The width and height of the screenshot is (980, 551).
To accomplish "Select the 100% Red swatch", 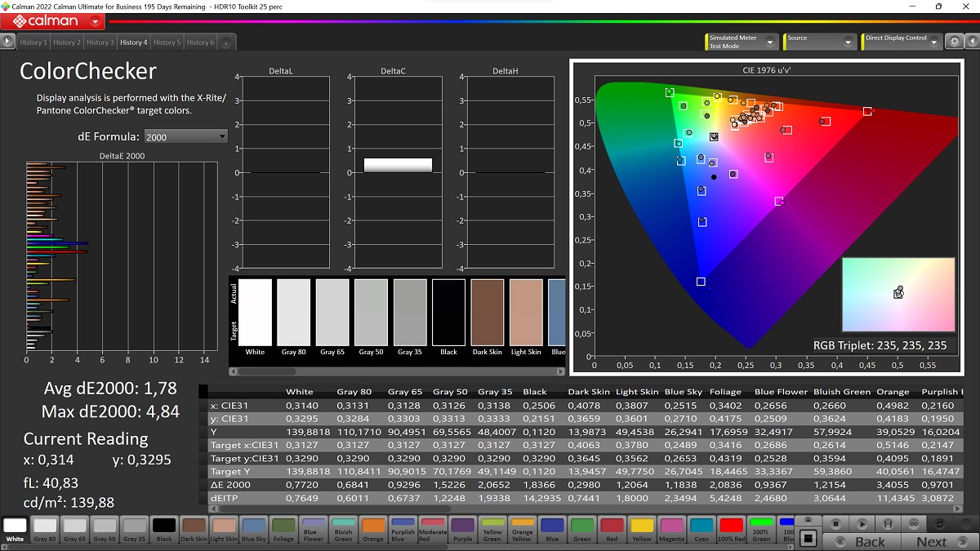I will [731, 530].
